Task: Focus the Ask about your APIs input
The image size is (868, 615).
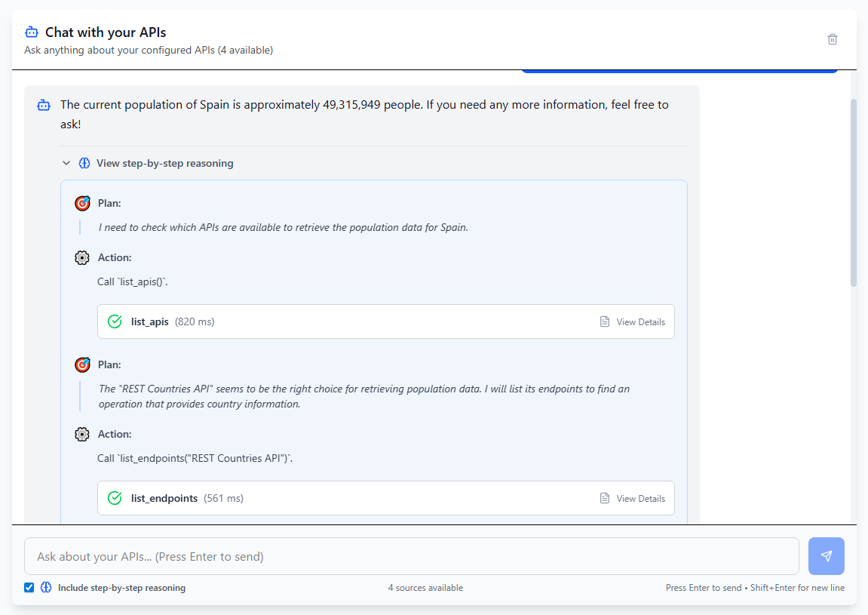Action: pos(411,556)
